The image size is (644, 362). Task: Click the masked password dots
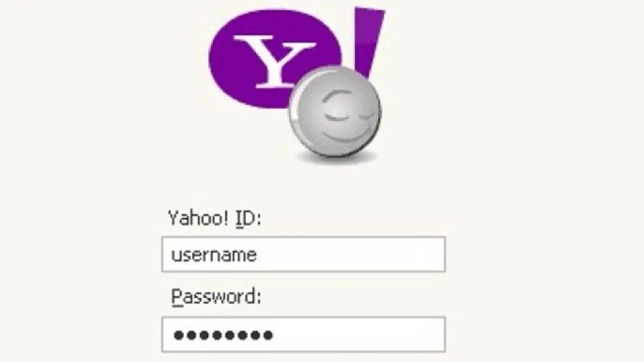pyautogui.click(x=223, y=335)
